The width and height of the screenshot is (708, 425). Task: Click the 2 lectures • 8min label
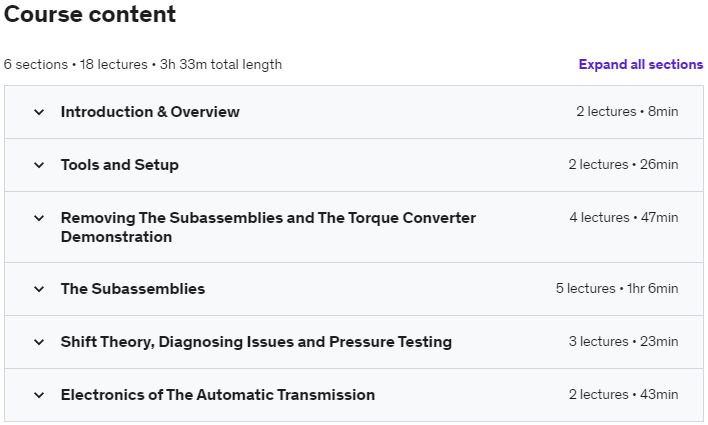[627, 112]
